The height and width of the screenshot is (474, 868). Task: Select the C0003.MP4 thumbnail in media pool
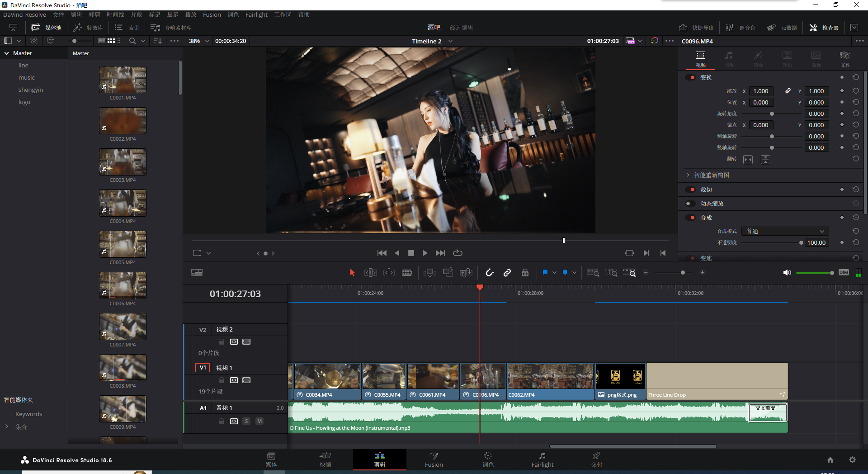(123, 162)
